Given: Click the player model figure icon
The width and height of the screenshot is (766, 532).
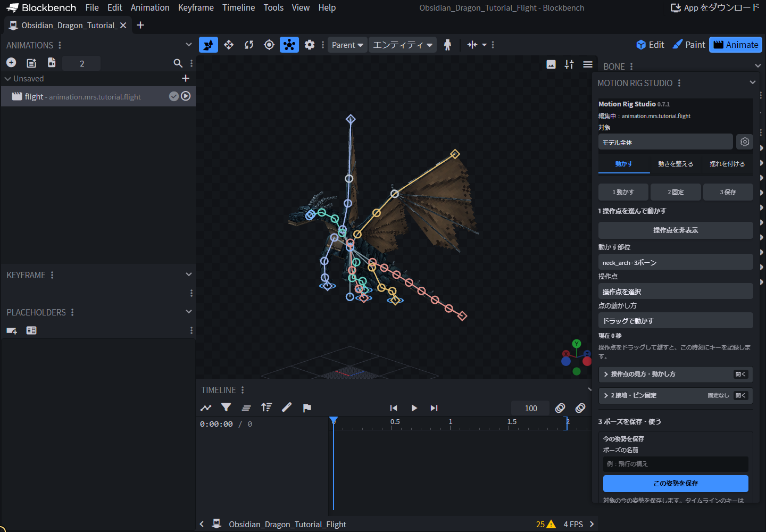Looking at the screenshot, I should click(447, 45).
